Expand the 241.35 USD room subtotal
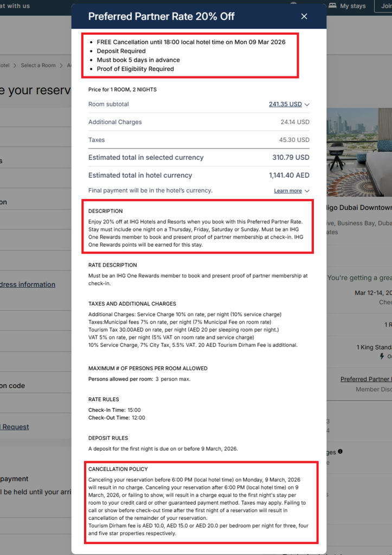Screen dimensions: 392x555 tap(285, 104)
